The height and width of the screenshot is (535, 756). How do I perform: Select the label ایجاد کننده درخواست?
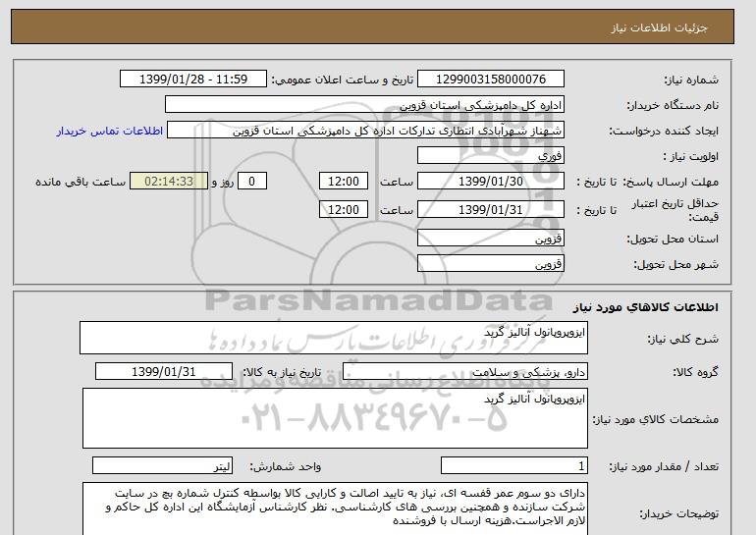[x=664, y=132]
